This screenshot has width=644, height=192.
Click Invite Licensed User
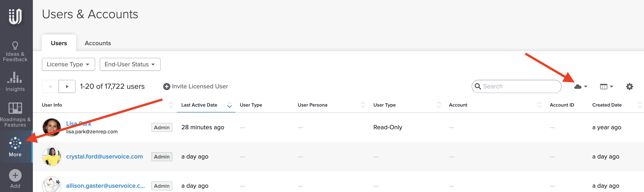pyautogui.click(x=196, y=86)
